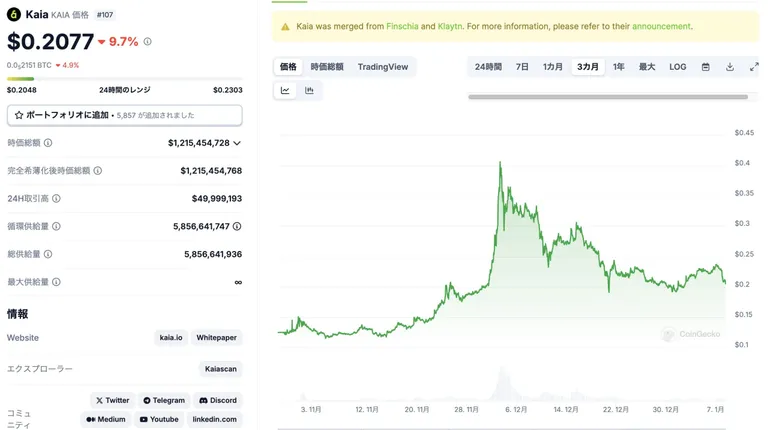
Task: Click the 24-hour range progress bar
Action: pos(124,79)
